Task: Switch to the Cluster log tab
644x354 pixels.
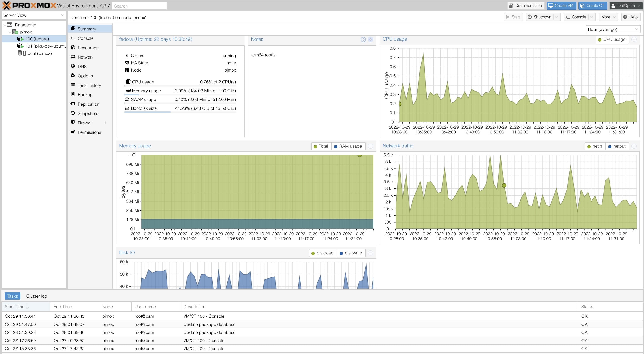Action: click(x=37, y=296)
